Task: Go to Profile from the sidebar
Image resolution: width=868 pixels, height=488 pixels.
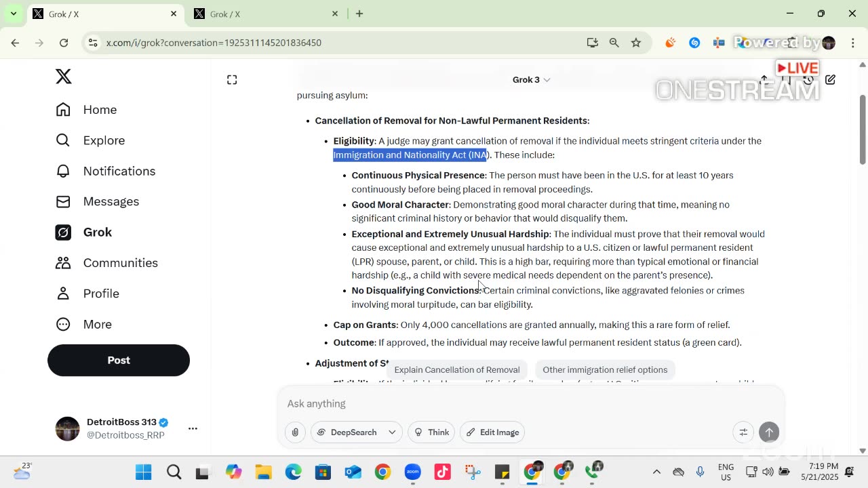Action: coord(87,293)
